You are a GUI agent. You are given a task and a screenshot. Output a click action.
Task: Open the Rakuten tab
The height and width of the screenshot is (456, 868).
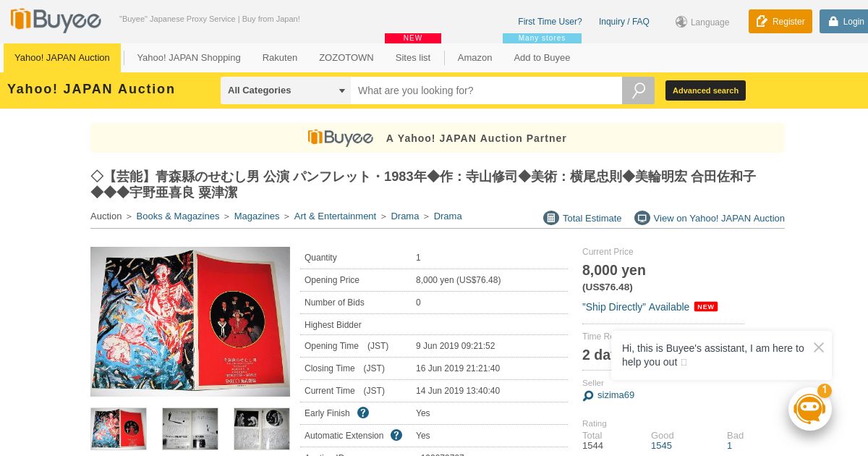pos(280,58)
